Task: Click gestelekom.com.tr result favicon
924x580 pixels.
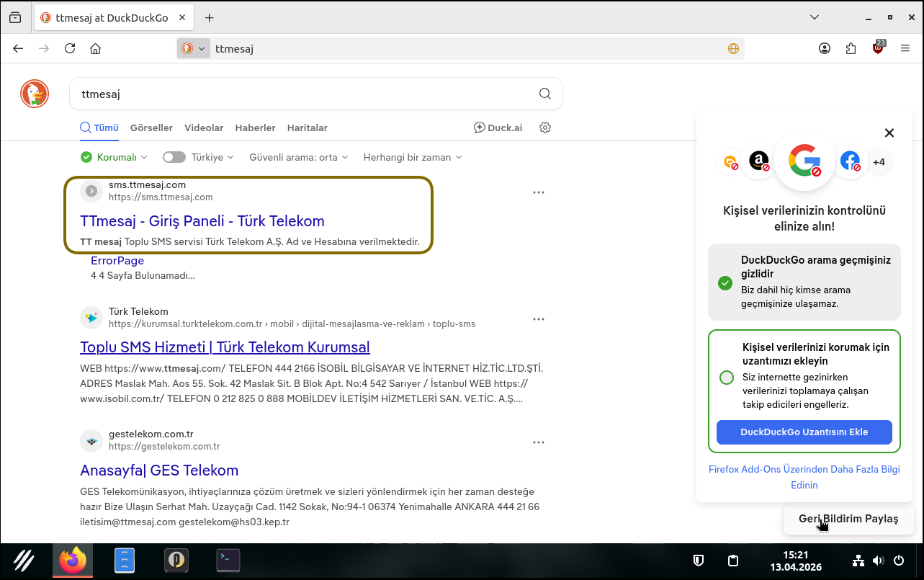Action: 91,441
